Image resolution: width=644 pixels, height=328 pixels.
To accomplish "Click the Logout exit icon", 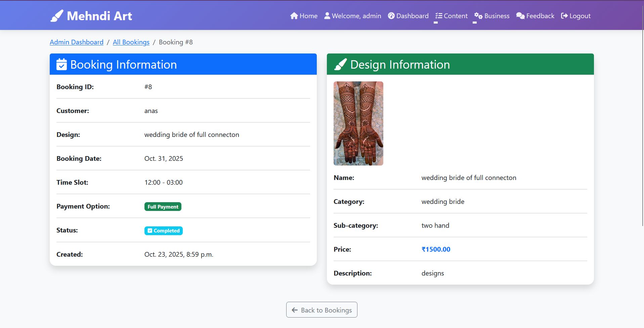I will point(564,15).
